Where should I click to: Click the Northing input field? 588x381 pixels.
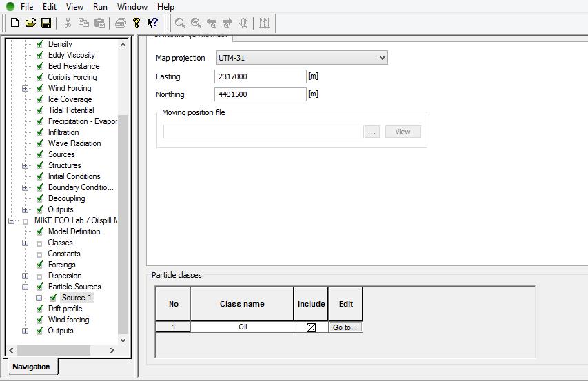click(x=261, y=94)
